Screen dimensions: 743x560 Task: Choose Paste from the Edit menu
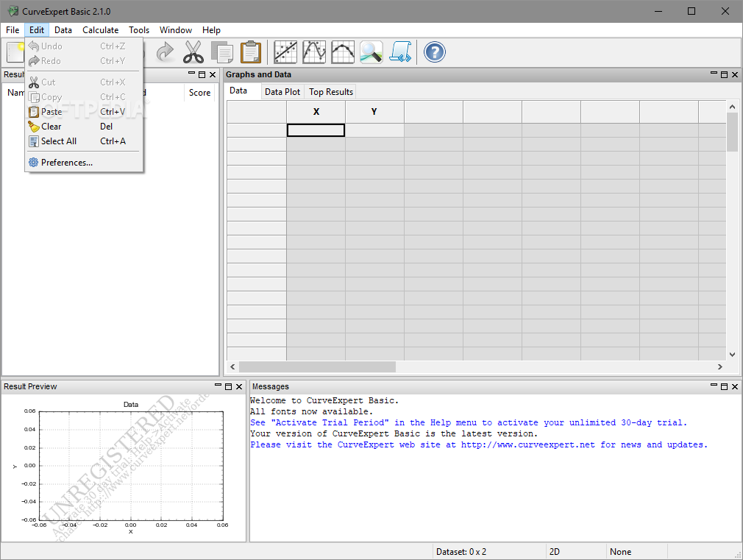(x=83, y=112)
